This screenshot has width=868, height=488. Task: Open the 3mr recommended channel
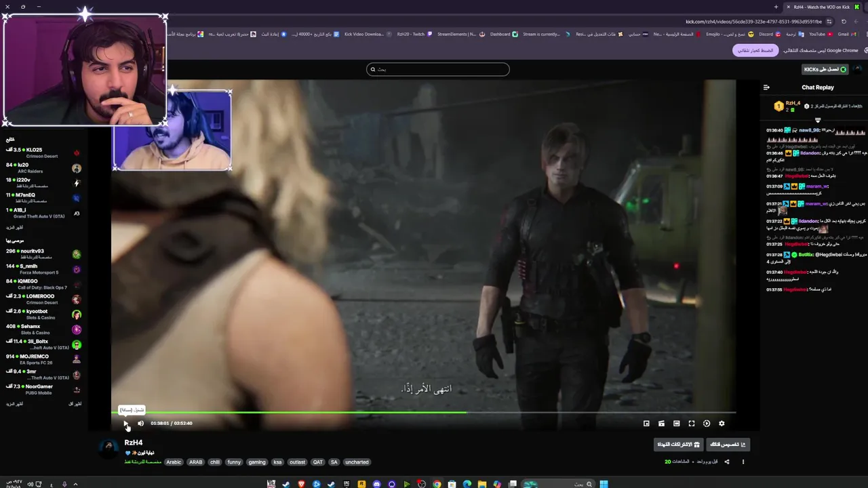point(43,374)
